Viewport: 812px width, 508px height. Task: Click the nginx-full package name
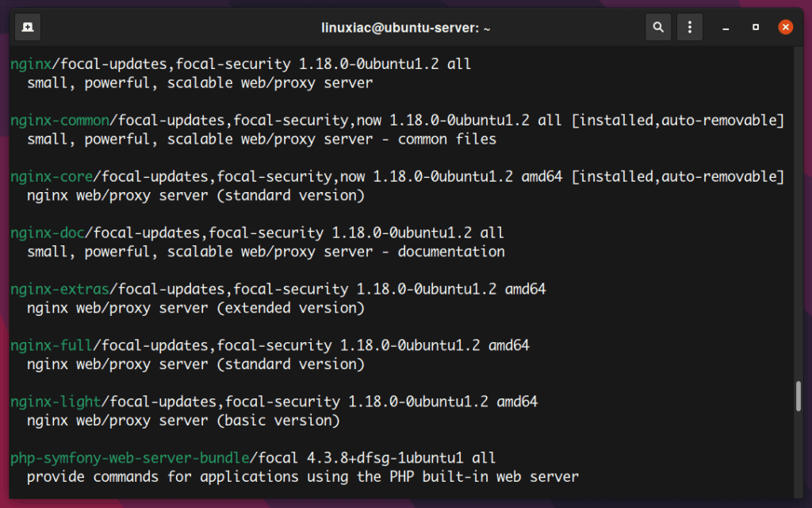pos(52,345)
